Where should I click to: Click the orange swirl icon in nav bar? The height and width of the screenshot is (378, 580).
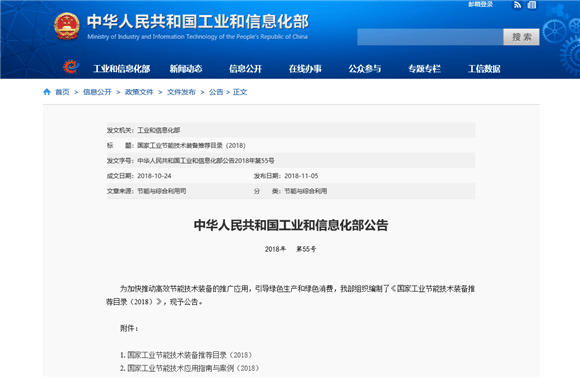pos(70,67)
